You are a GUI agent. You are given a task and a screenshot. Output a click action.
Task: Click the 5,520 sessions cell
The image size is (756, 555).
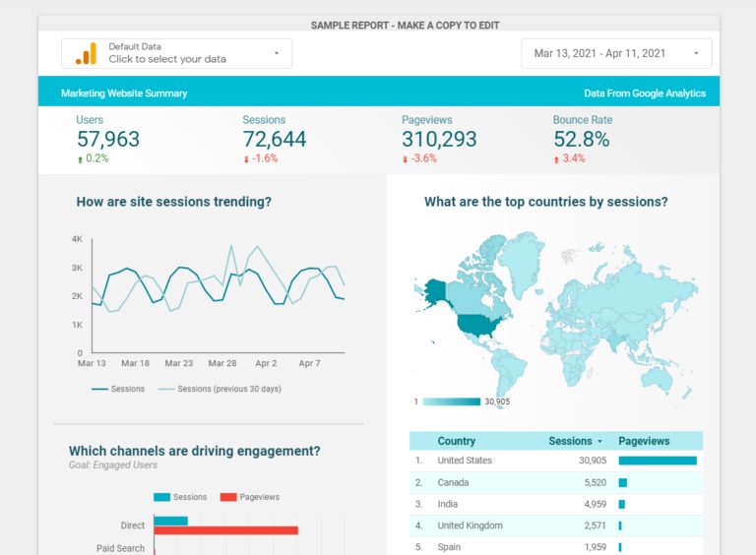tap(596, 483)
